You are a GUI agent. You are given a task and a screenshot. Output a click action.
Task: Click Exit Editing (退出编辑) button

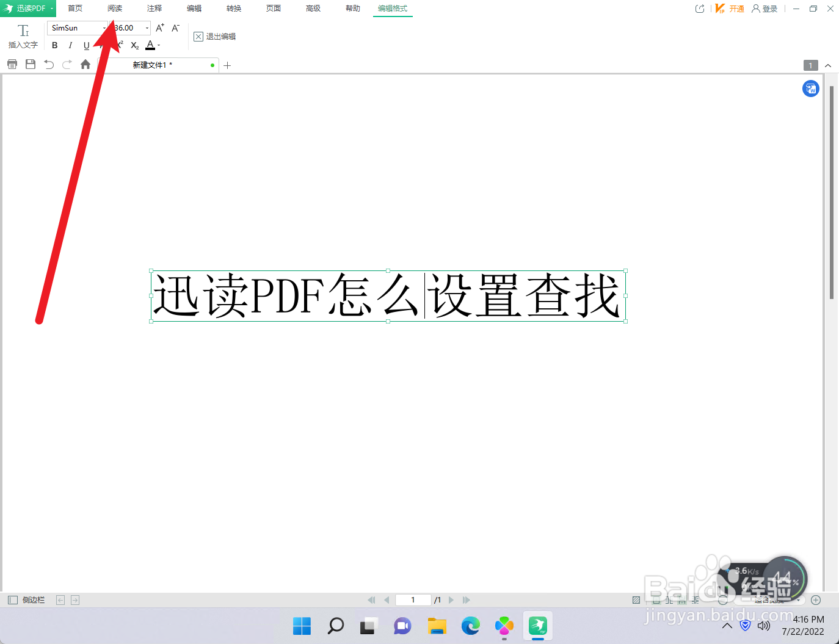point(215,37)
